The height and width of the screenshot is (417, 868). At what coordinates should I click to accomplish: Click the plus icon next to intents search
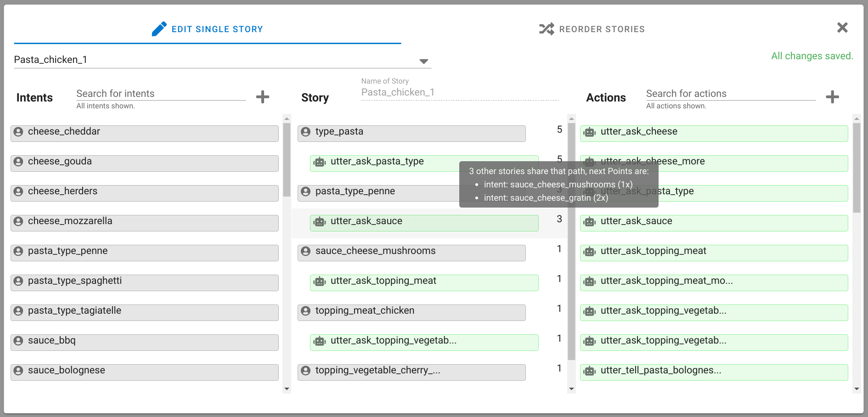pyautogui.click(x=262, y=97)
